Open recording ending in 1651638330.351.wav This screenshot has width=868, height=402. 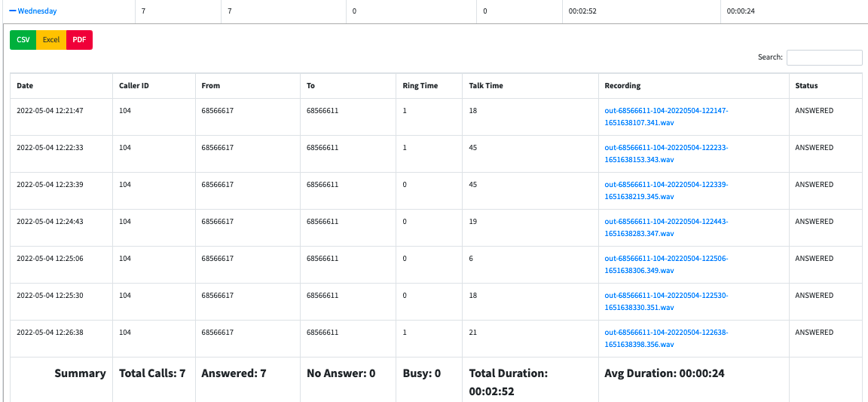click(667, 301)
